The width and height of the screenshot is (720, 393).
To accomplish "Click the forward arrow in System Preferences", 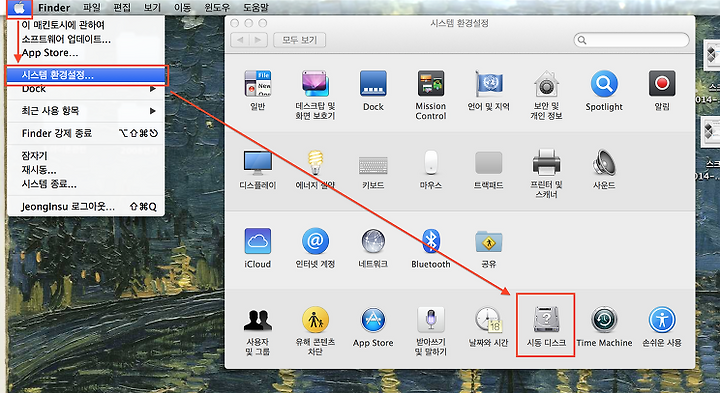I will coord(258,40).
